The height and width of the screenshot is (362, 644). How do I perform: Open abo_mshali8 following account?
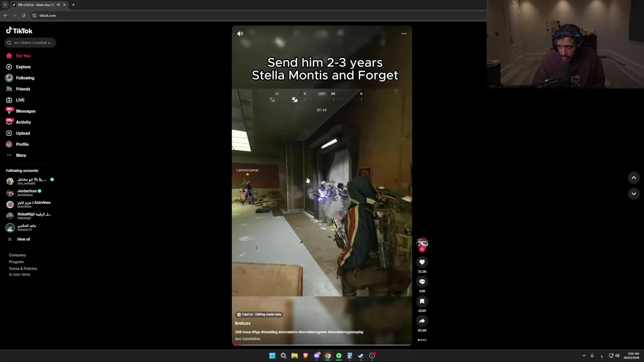(x=30, y=181)
